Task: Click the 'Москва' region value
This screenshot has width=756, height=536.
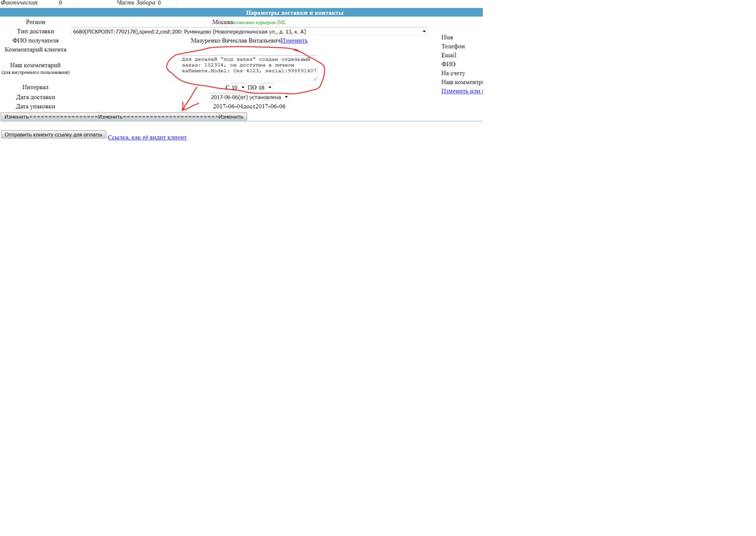Action: 222,22
